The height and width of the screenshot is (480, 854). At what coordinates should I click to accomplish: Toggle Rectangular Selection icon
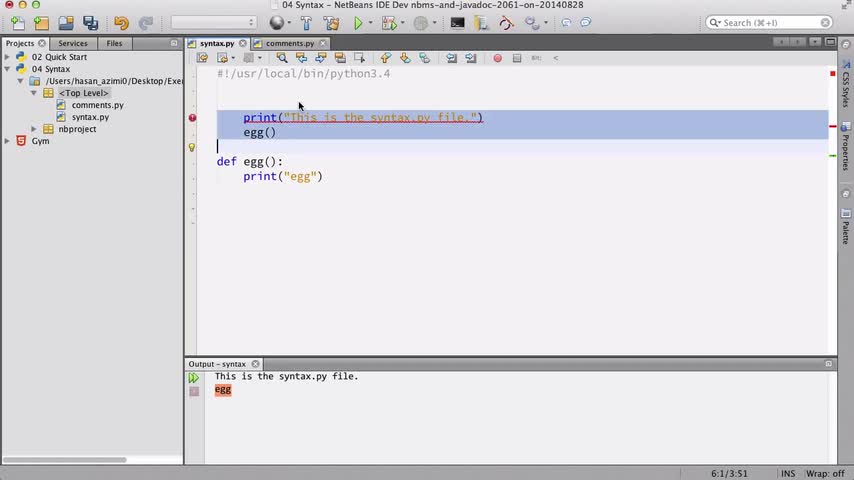click(x=359, y=58)
